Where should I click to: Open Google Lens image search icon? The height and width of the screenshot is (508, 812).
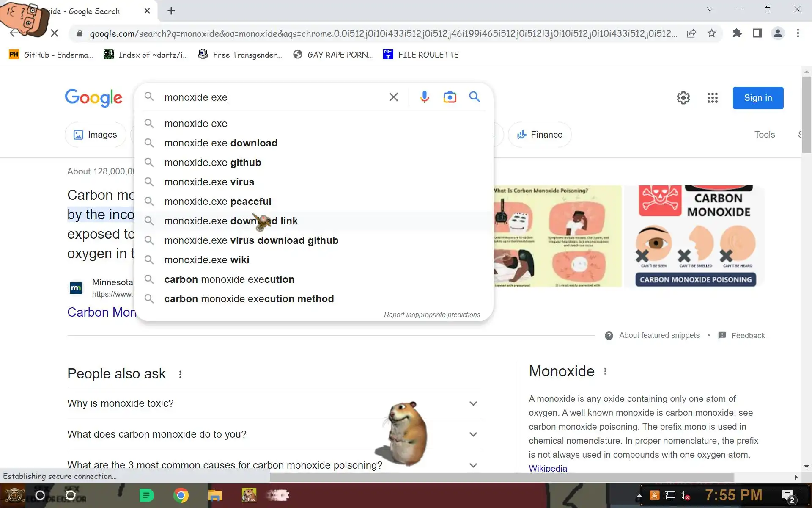tap(450, 97)
